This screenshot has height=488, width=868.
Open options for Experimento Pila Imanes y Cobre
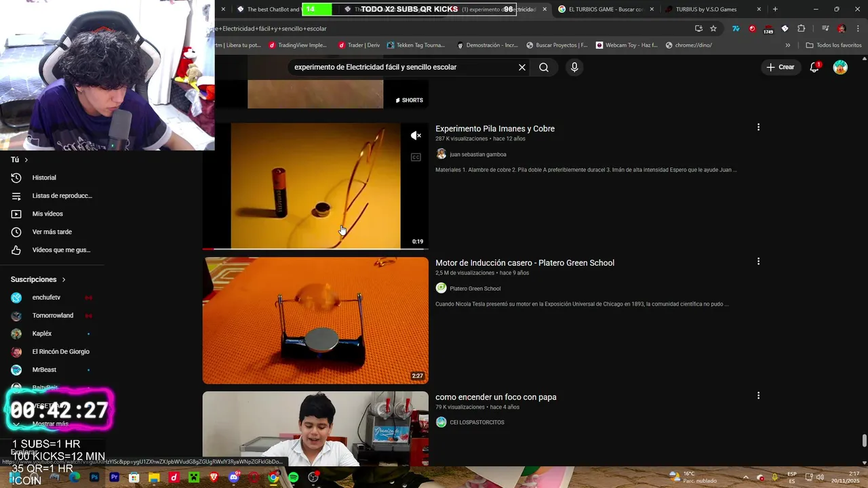click(758, 127)
